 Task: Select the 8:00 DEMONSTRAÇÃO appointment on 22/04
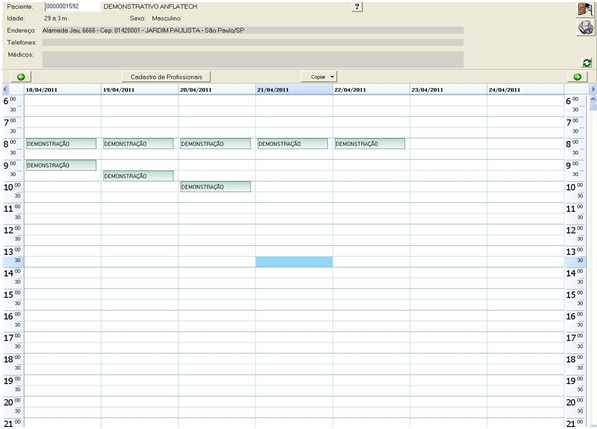coord(370,144)
